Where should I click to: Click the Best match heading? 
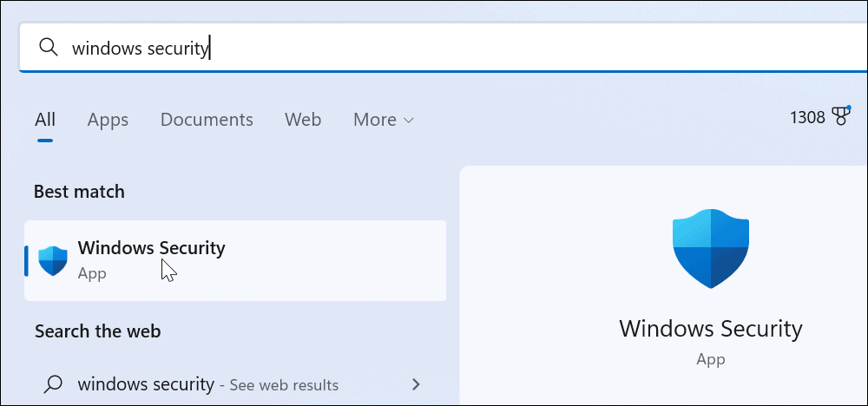pyautogui.click(x=79, y=192)
